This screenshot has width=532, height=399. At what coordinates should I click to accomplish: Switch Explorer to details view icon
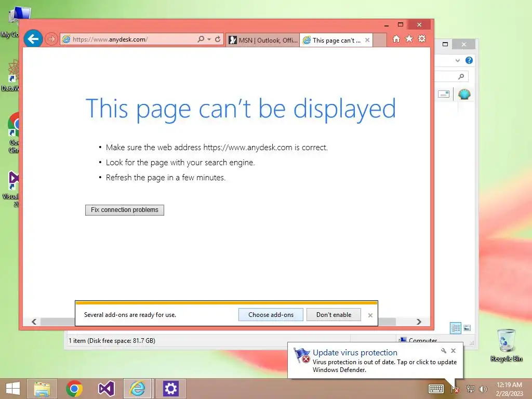(x=455, y=328)
